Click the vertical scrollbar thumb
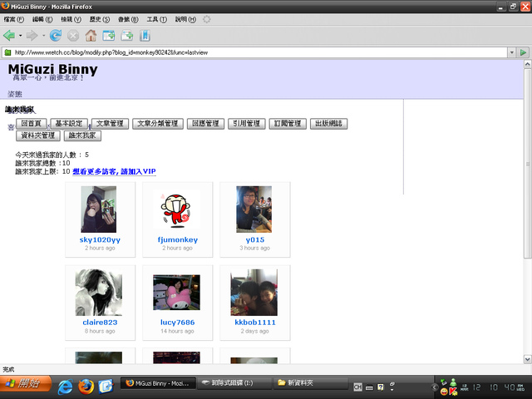 tap(527, 164)
